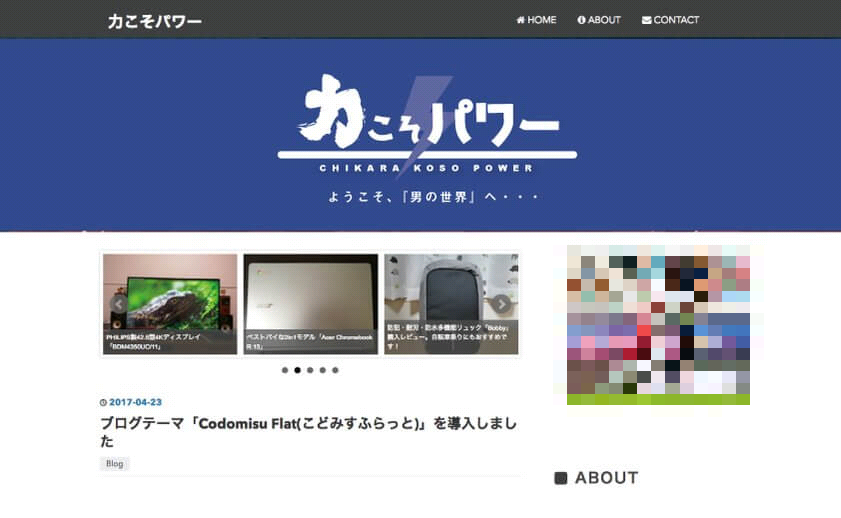Show previous carousel slide with left arrow
This screenshot has height=518, width=841.
point(119,304)
